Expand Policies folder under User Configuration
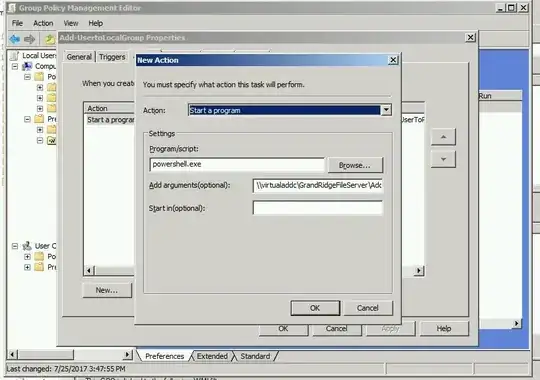 [x=27, y=257]
